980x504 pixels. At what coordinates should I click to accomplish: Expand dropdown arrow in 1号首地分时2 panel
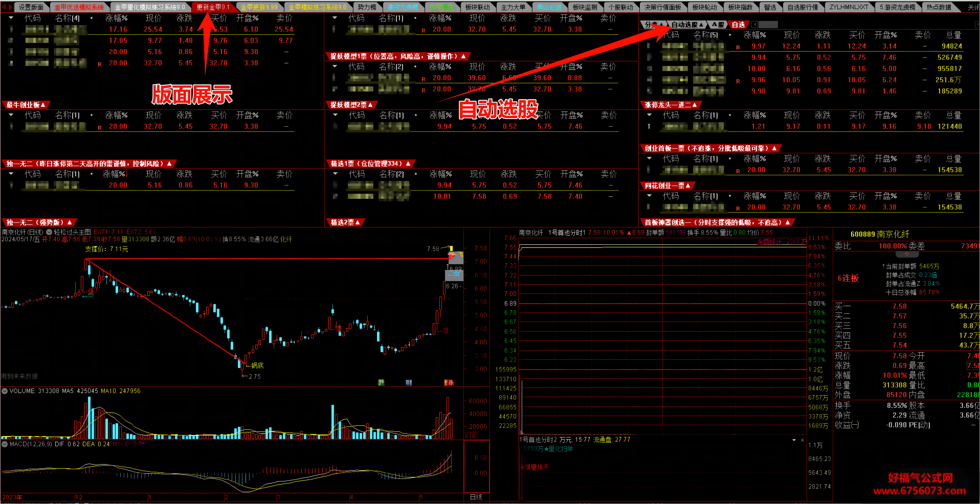(794, 440)
